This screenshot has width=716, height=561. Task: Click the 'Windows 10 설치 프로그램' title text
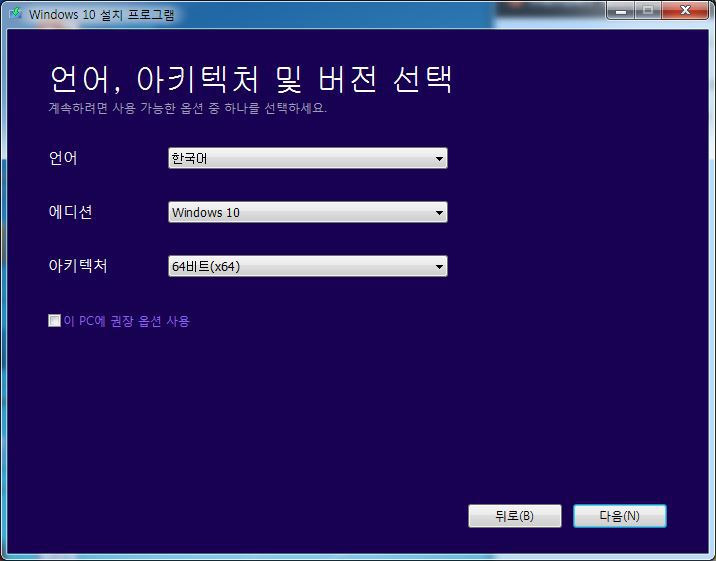[x=101, y=15]
